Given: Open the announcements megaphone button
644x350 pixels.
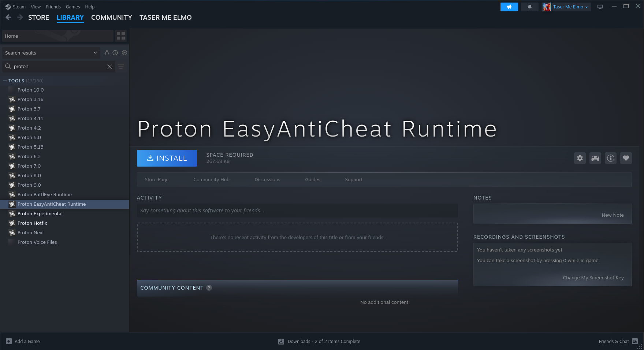Looking at the screenshot, I should pyautogui.click(x=509, y=7).
